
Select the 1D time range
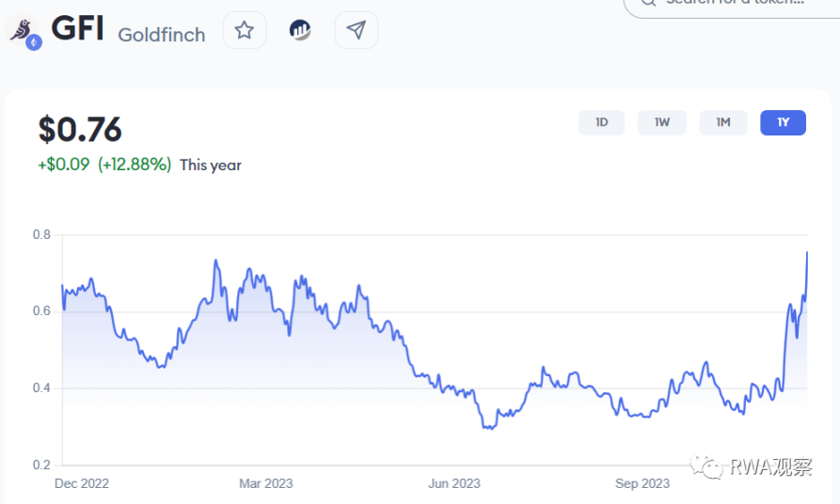pyautogui.click(x=601, y=122)
